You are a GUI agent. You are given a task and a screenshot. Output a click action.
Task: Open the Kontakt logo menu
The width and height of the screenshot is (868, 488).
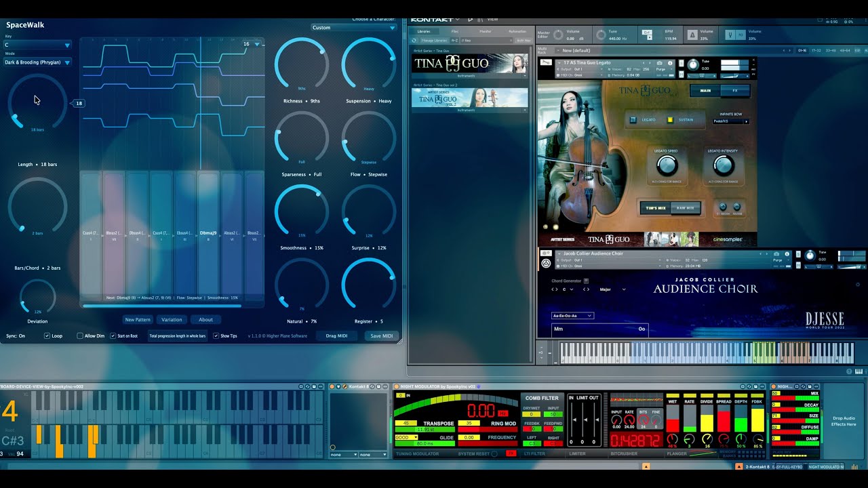tap(435, 20)
